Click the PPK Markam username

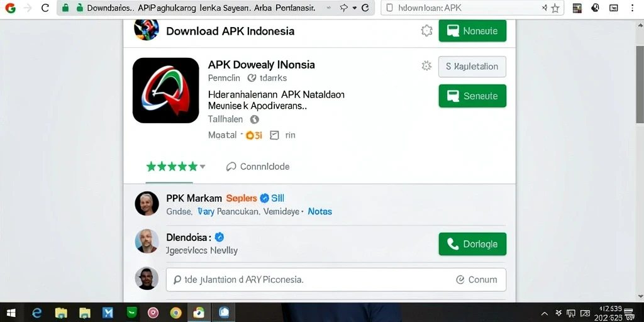[x=194, y=198]
